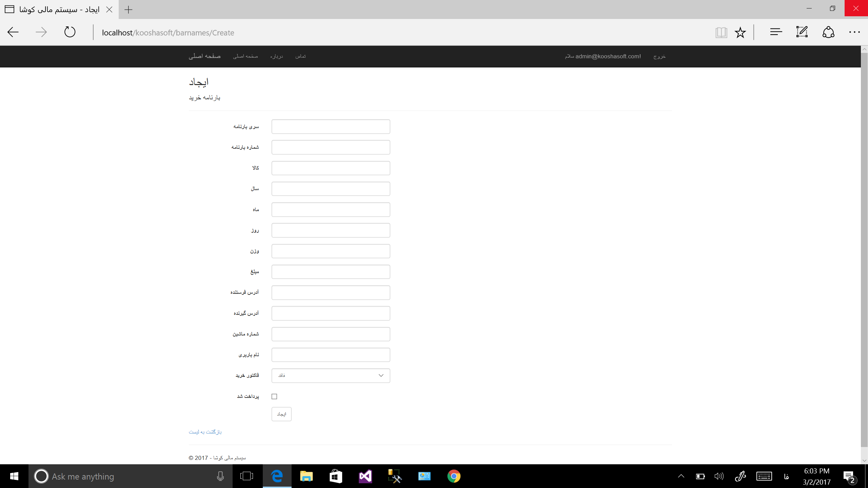Go back with the back arrow

(x=13, y=32)
